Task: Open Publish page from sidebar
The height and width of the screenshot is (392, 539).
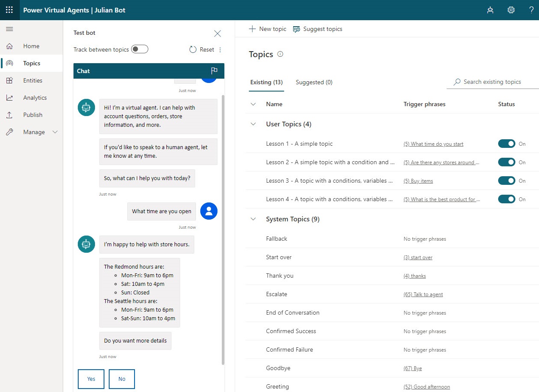Action: 31,115
